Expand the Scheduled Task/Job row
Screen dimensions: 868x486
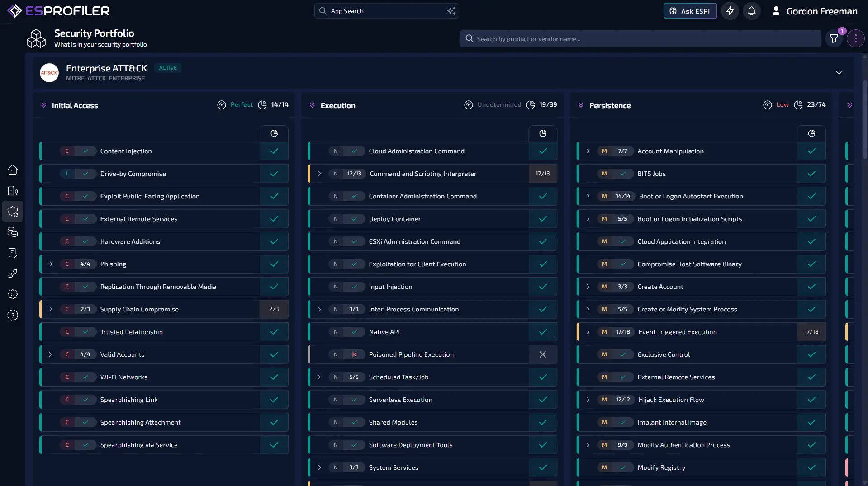(x=319, y=377)
